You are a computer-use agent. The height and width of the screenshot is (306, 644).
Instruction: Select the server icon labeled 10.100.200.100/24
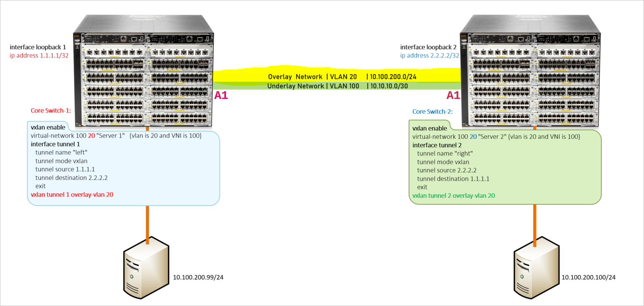click(537, 268)
